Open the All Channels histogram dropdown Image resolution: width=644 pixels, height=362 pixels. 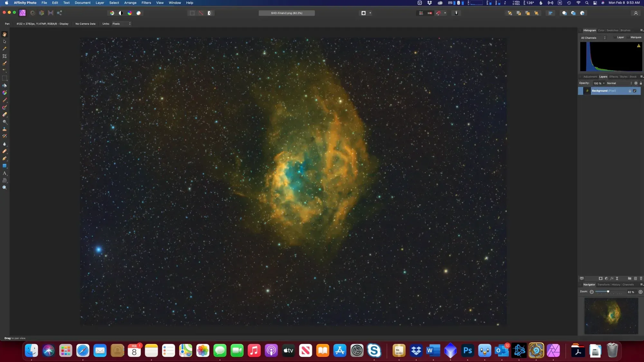coord(593,38)
